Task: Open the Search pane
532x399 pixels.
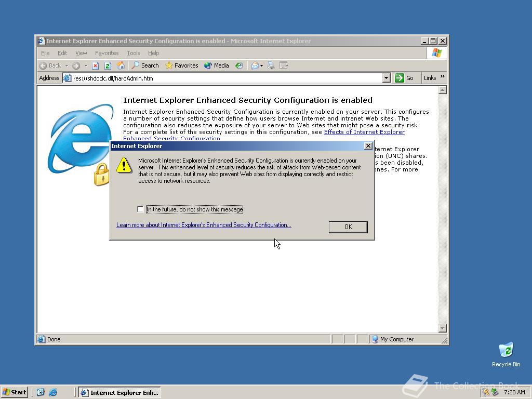Action: point(145,65)
